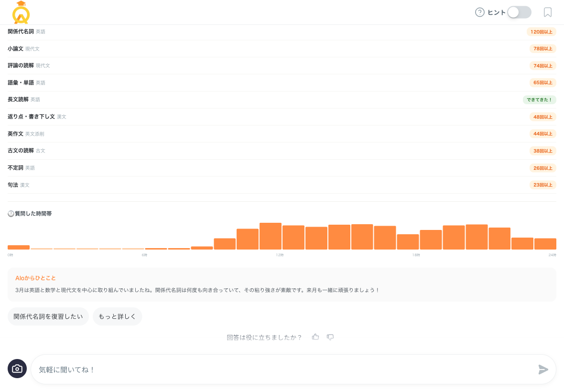Click the 関係代名詞を復習したい suggestion chip
This screenshot has height=392, width=564.
(x=48, y=316)
